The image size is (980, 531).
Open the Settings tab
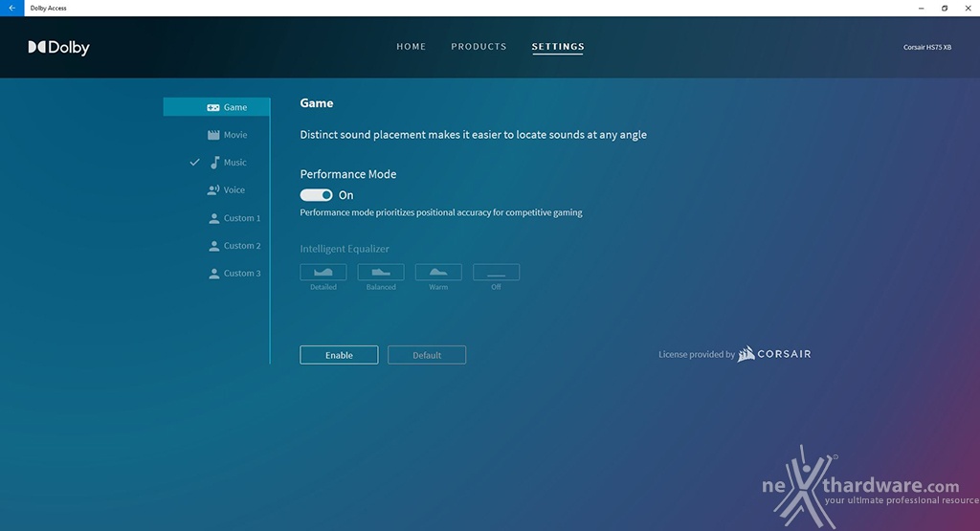[x=558, y=47]
